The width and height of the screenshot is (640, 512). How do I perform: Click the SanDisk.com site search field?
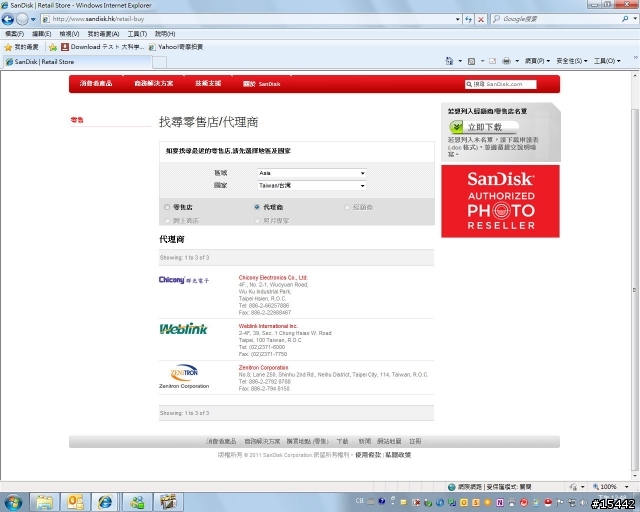point(500,84)
